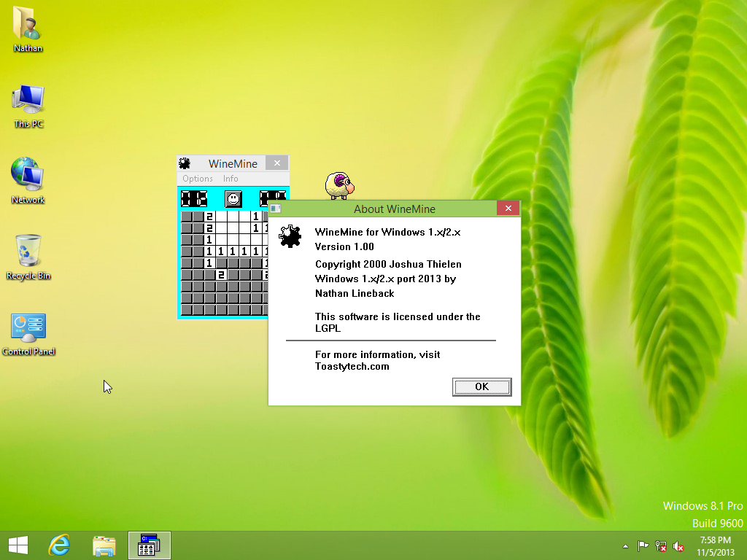Click the lone '2' in the sixth minefield row
This screenshot has width=747, height=560.
click(x=221, y=275)
